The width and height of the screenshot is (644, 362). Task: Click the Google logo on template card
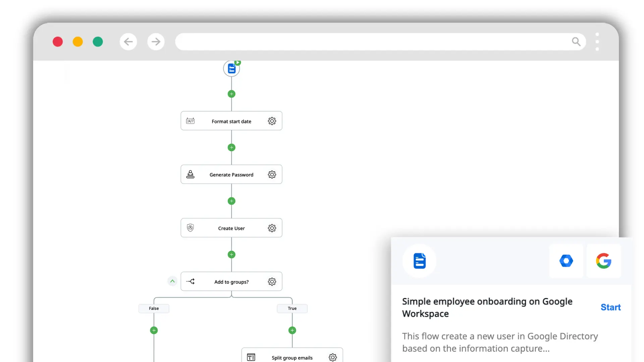pos(604,261)
